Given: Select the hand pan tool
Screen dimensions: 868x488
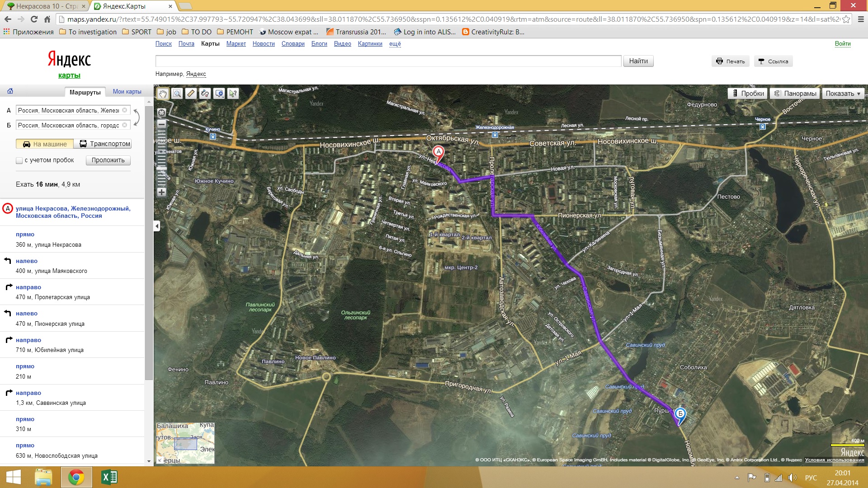Looking at the screenshot, I should pos(163,94).
